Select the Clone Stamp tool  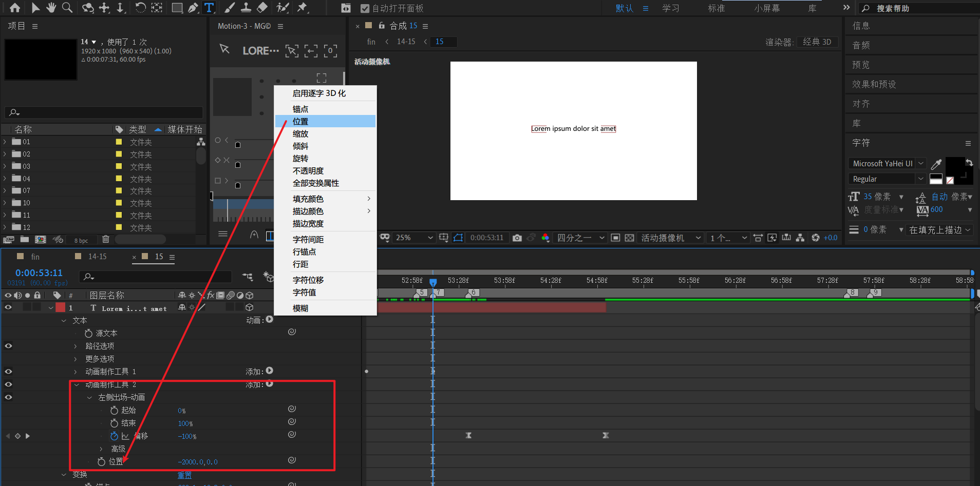pyautogui.click(x=246, y=8)
